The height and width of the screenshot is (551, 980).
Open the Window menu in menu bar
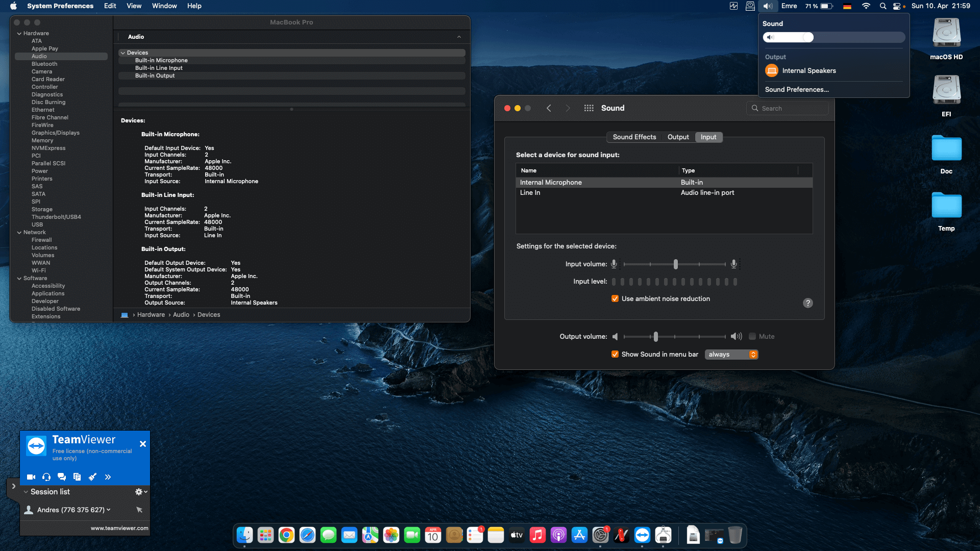164,6
